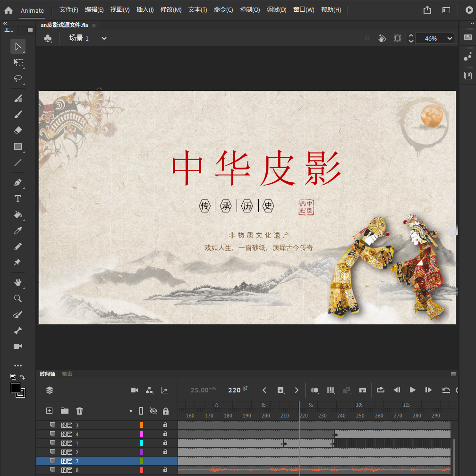
Task: Click the Test Movie play icon
Action: point(469,10)
